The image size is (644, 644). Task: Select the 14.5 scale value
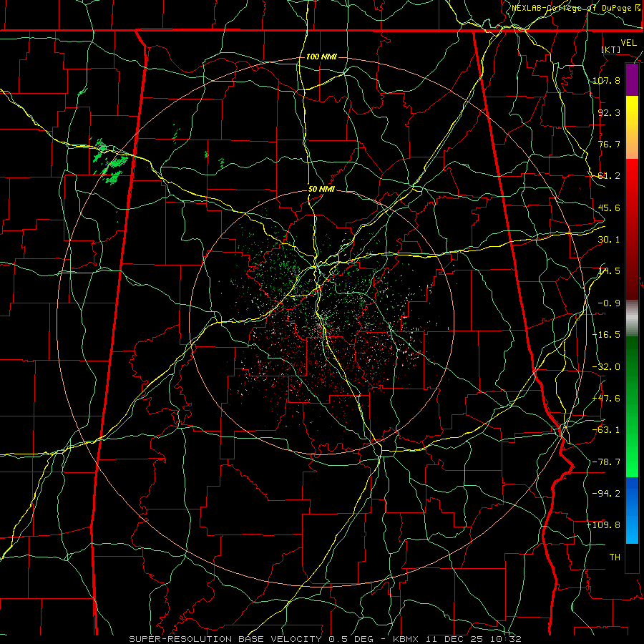coord(609,271)
